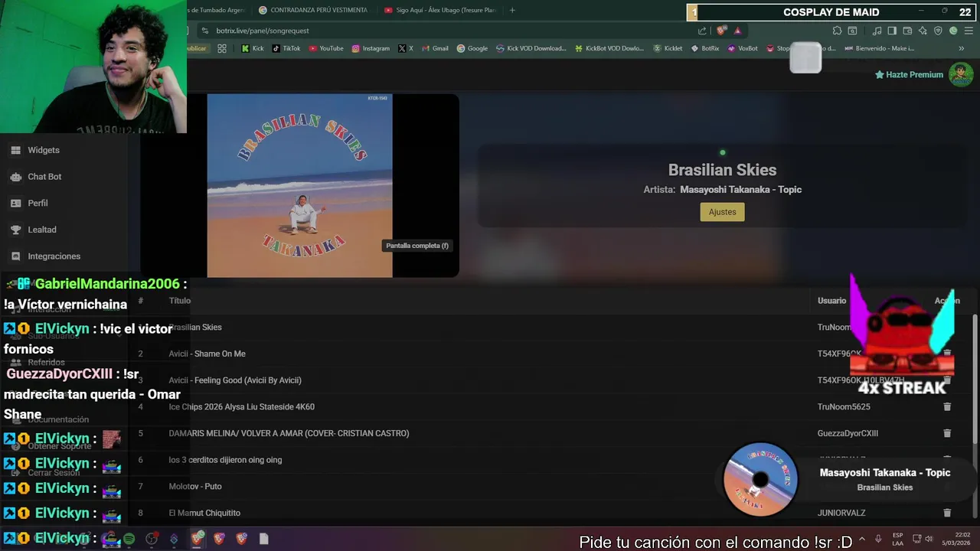Click the Perfil card icon
Image resolution: width=980 pixels, height=551 pixels.
click(x=15, y=204)
